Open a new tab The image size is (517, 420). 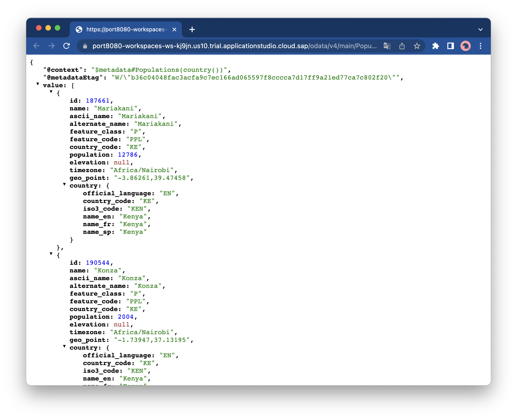[192, 29]
